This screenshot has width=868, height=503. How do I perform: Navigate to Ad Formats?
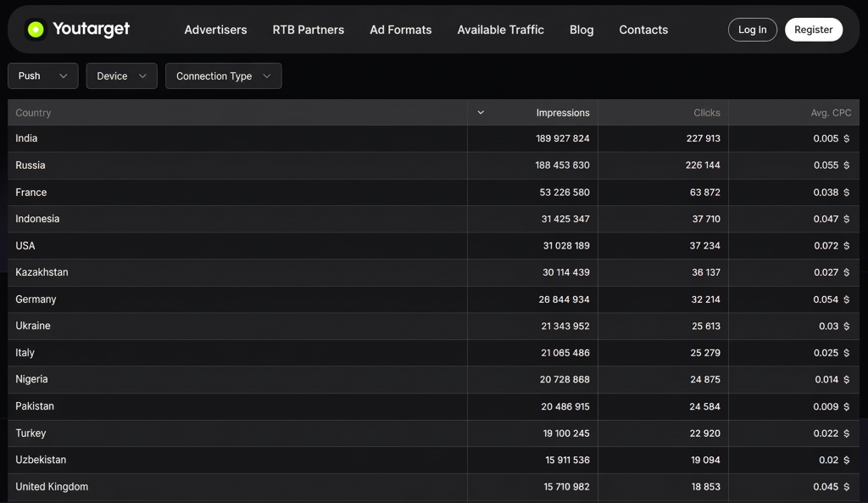tap(401, 30)
